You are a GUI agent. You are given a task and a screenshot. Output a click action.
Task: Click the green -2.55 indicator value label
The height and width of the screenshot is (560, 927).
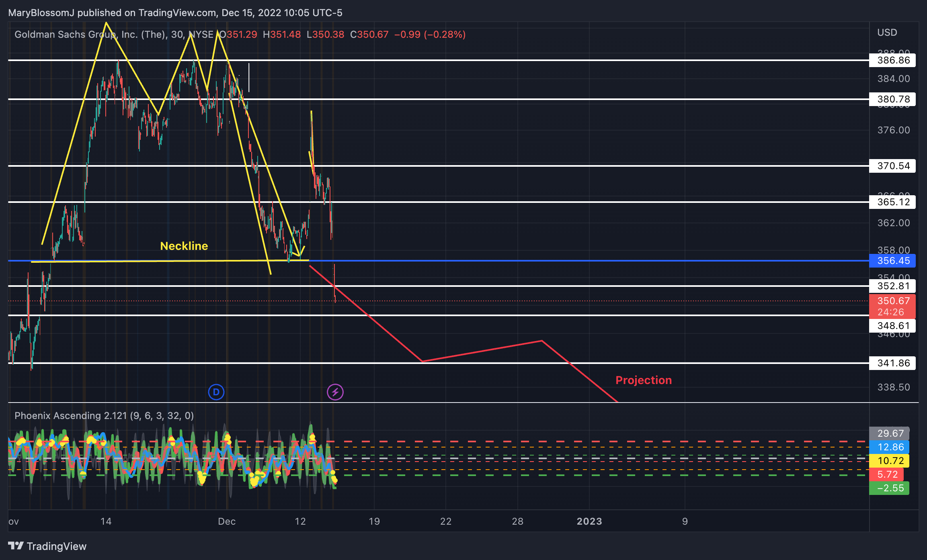[889, 488]
